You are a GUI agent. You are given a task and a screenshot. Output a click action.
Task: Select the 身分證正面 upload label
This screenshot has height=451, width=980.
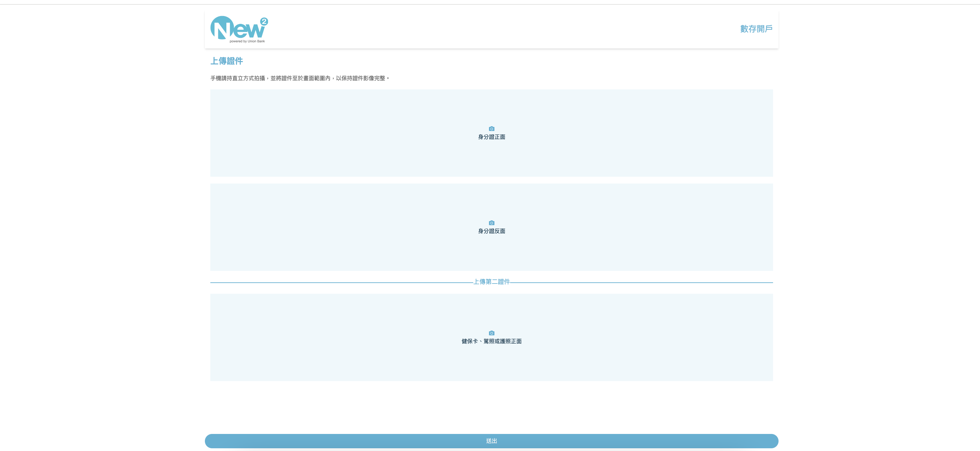click(491, 137)
